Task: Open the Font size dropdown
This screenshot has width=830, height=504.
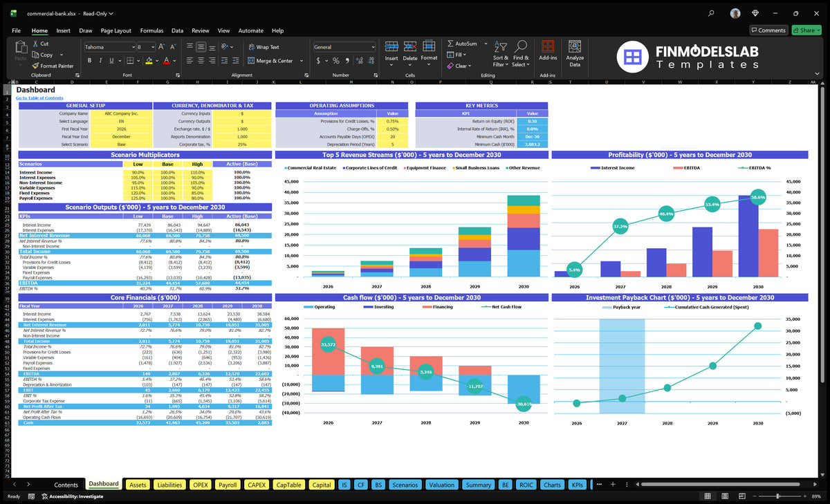Action: click(152, 47)
